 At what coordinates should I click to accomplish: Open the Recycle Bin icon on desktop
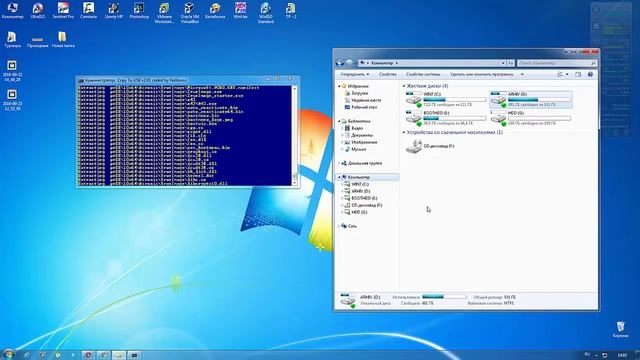tap(620, 329)
